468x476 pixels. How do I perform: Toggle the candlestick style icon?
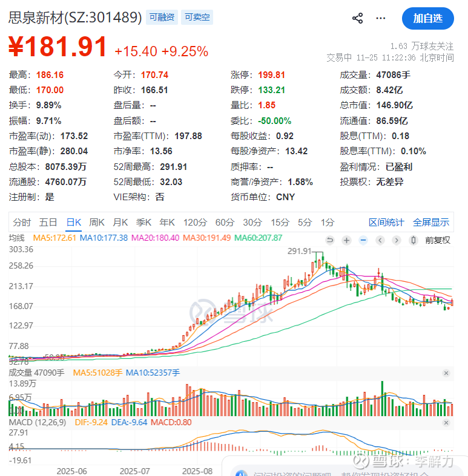pyautogui.click(x=414, y=241)
